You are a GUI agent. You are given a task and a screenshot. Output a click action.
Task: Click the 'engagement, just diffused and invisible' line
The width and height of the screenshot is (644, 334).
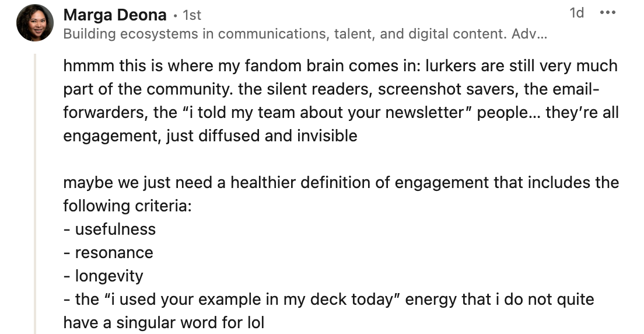click(x=210, y=135)
